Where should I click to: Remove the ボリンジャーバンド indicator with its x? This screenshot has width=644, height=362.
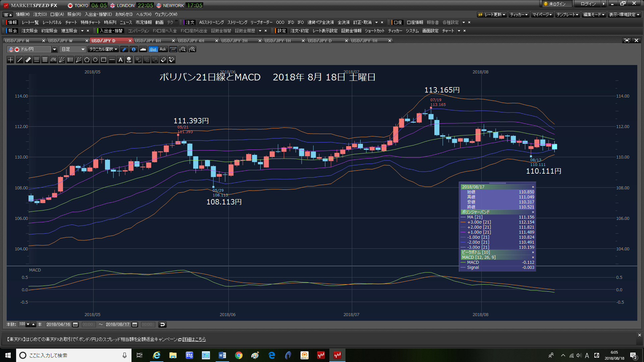tap(533, 212)
